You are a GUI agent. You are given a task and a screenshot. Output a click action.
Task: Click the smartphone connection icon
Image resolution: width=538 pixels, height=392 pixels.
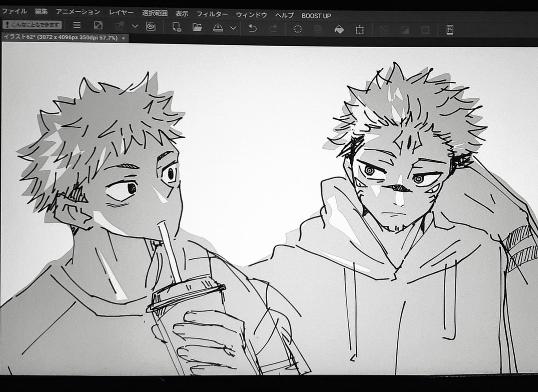(x=450, y=30)
